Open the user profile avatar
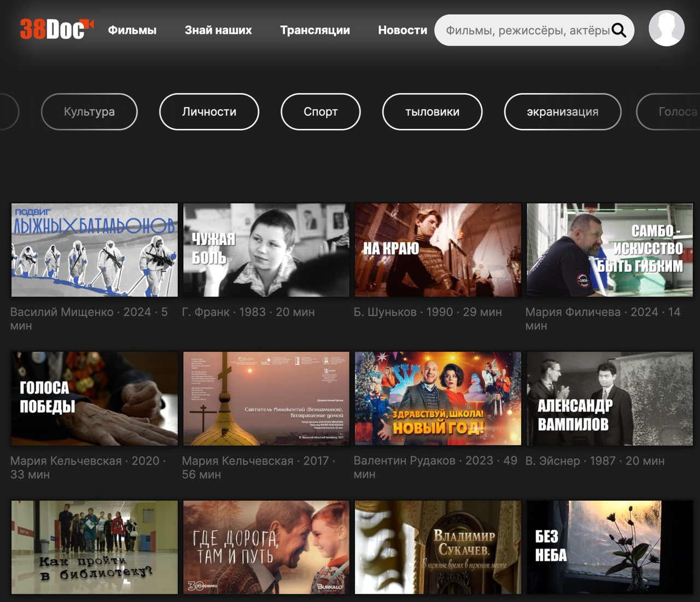Screen dimensions: 700x602 coord(667,28)
